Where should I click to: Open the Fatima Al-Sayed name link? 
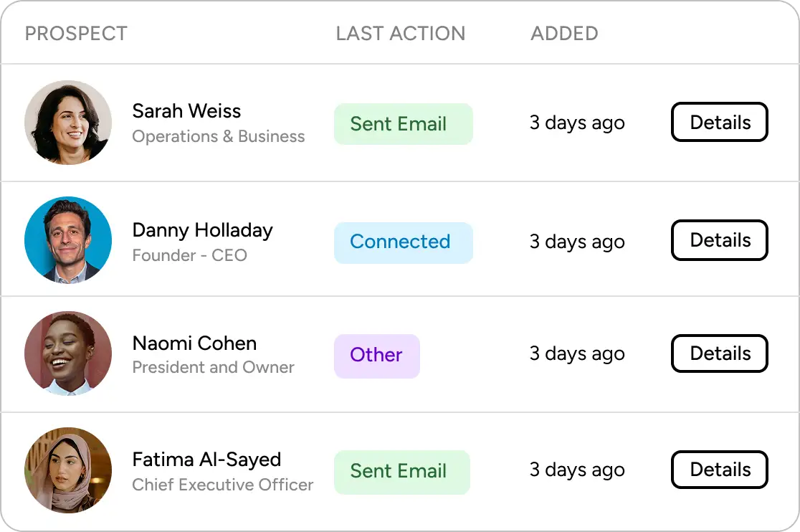206,460
